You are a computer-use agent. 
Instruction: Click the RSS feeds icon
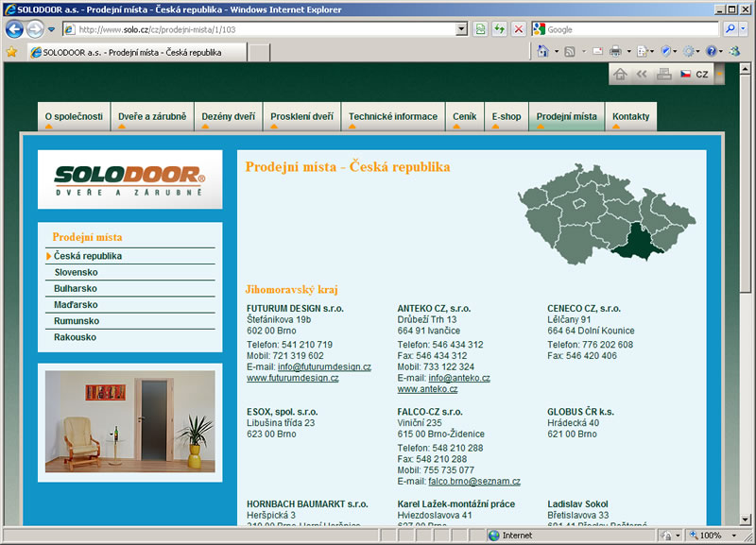[x=570, y=51]
